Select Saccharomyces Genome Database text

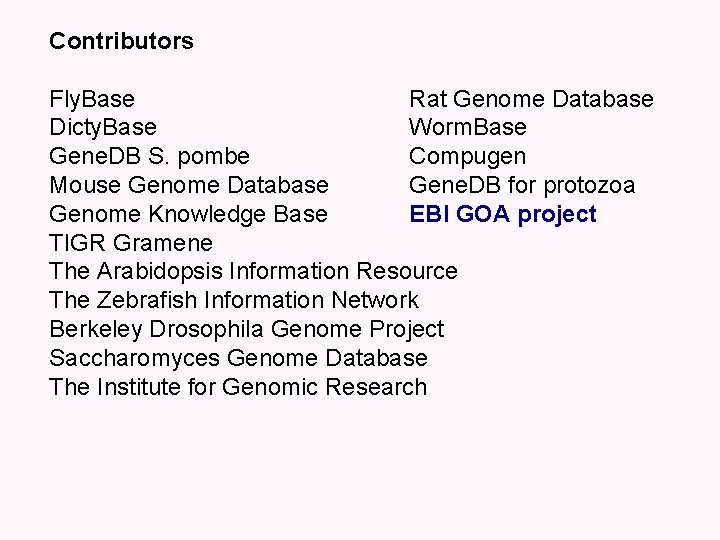pos(238,358)
